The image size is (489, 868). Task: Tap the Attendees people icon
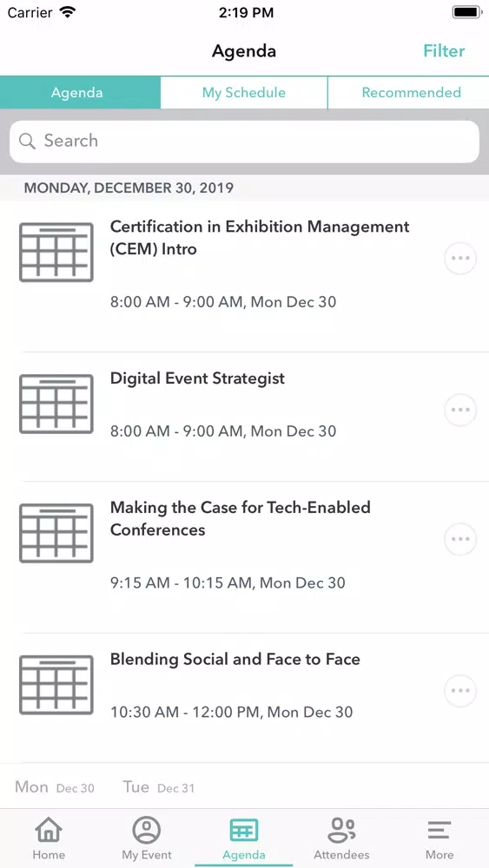(341, 830)
